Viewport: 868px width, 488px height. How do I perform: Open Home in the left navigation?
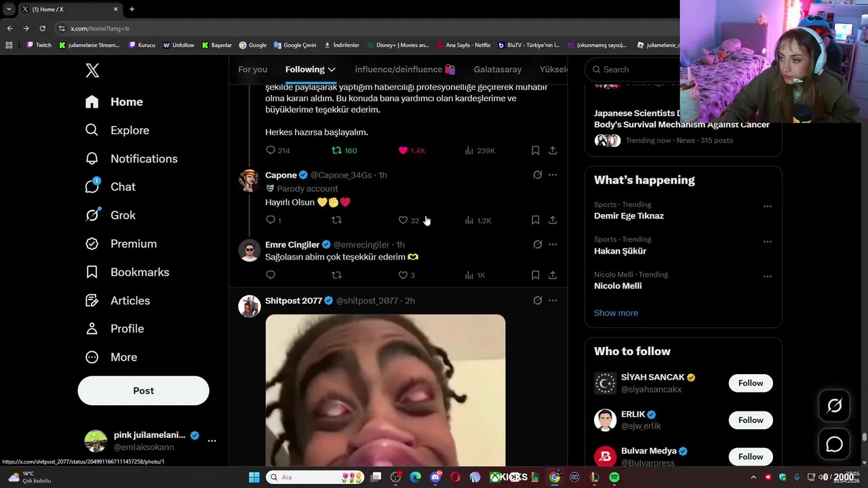pyautogui.click(x=114, y=102)
